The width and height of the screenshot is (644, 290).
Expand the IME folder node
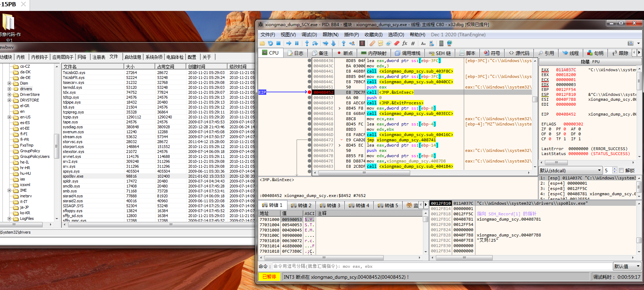click(x=10, y=191)
